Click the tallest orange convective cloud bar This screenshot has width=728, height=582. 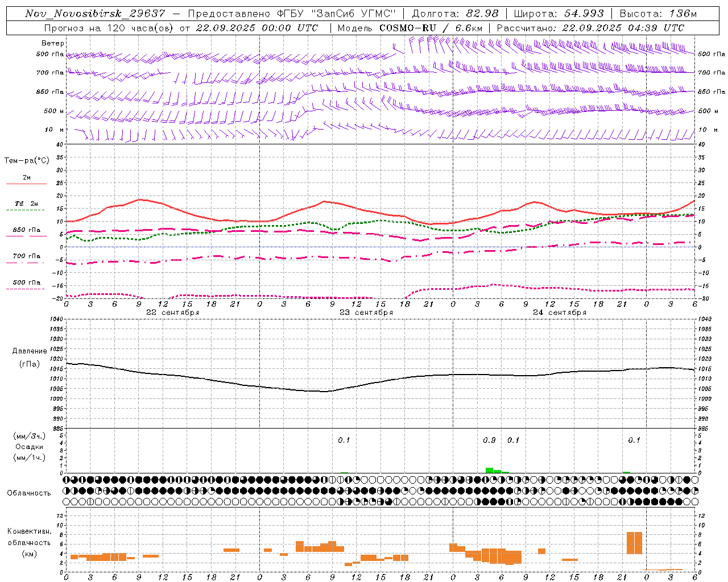634,543
